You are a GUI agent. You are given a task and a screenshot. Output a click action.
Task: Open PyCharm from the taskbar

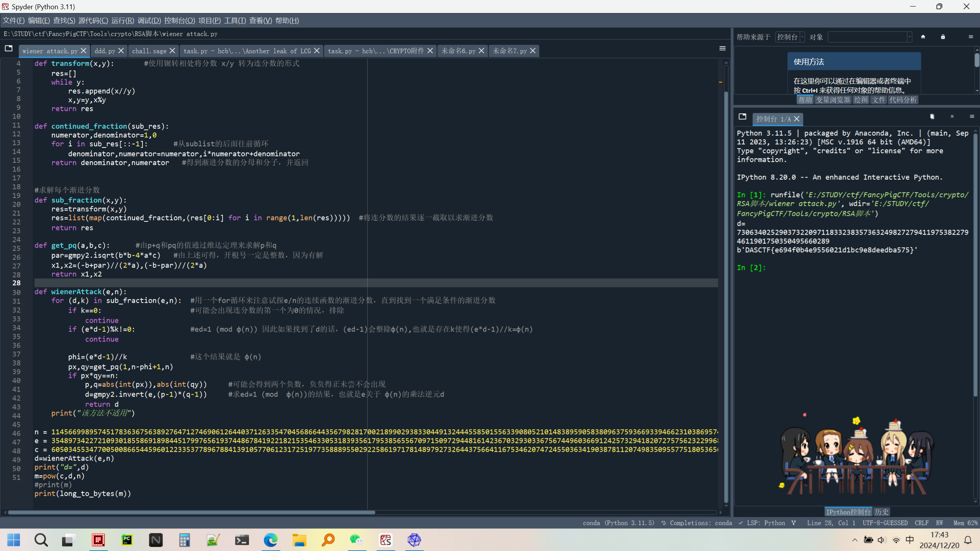(x=127, y=540)
